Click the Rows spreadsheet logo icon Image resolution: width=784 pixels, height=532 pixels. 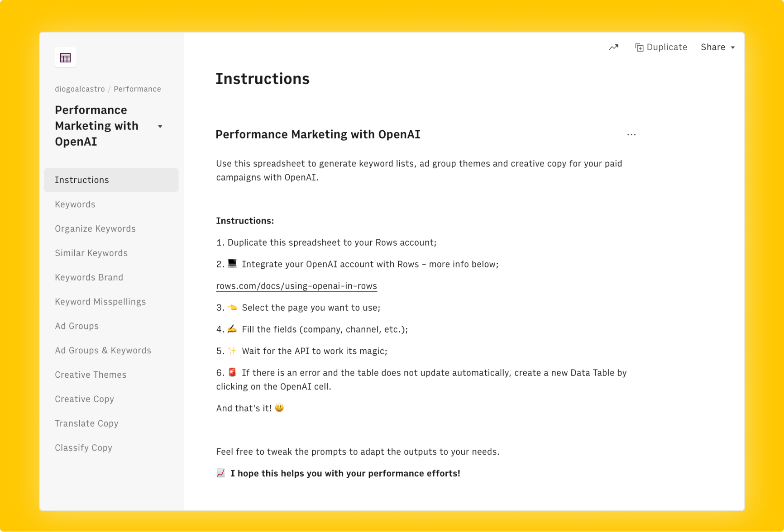pos(65,57)
